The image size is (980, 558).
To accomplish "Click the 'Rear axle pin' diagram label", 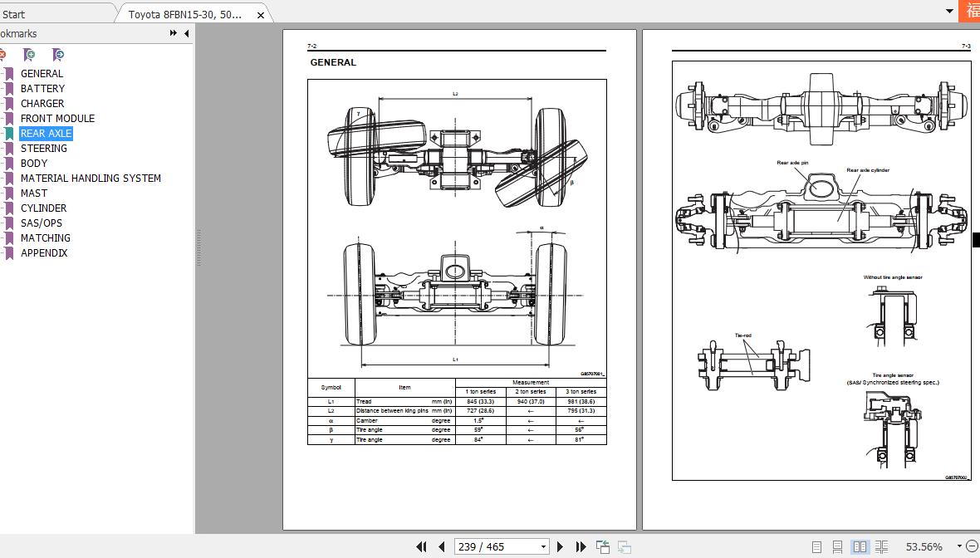I will point(791,163).
